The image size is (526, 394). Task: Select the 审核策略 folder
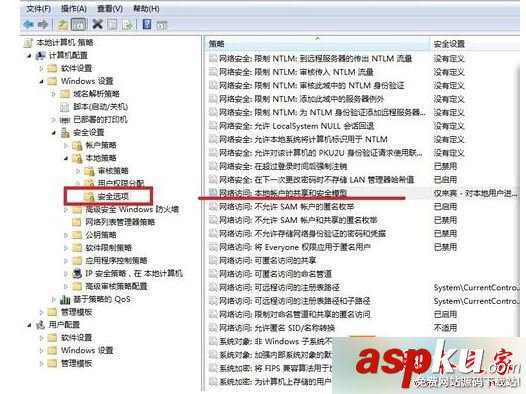click(113, 171)
